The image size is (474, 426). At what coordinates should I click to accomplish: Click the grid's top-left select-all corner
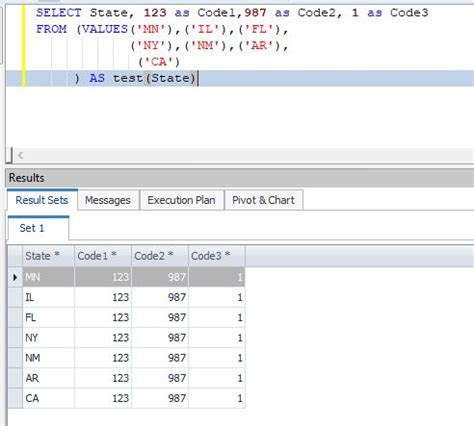point(15,256)
